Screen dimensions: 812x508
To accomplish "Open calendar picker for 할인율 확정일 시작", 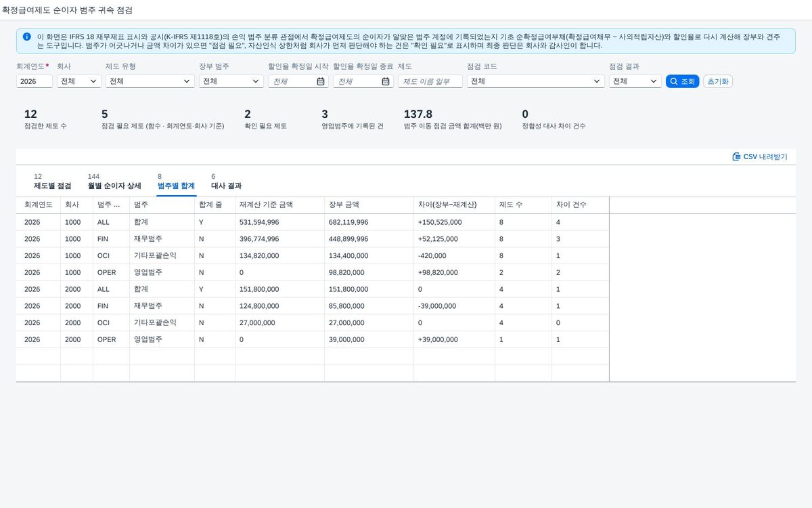I will coord(321,81).
